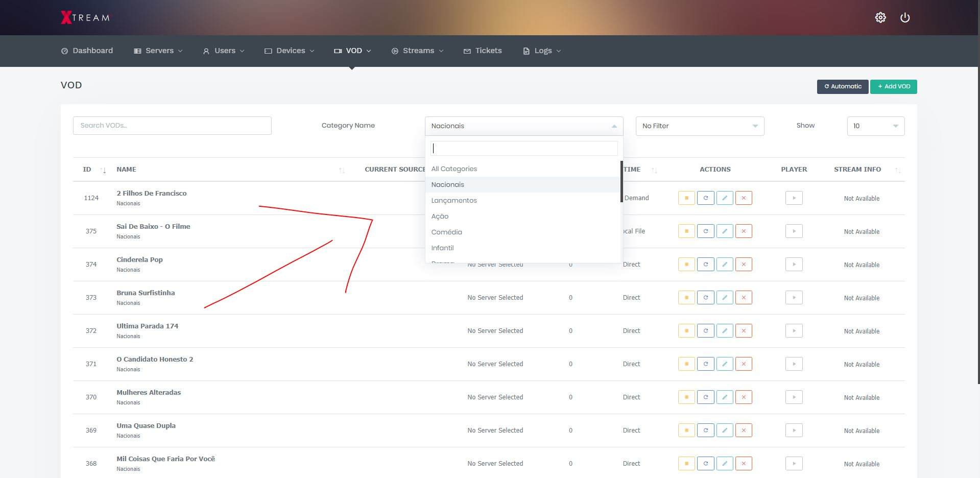The height and width of the screenshot is (478, 980).
Task: Pick the highlighted Nacionais option
Action: click(x=523, y=185)
